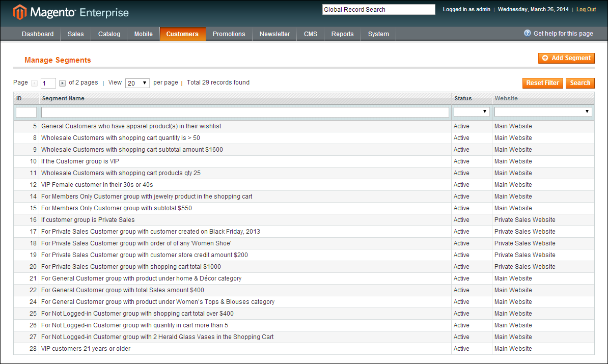Open the System menu
The height and width of the screenshot is (364, 608).
click(378, 34)
